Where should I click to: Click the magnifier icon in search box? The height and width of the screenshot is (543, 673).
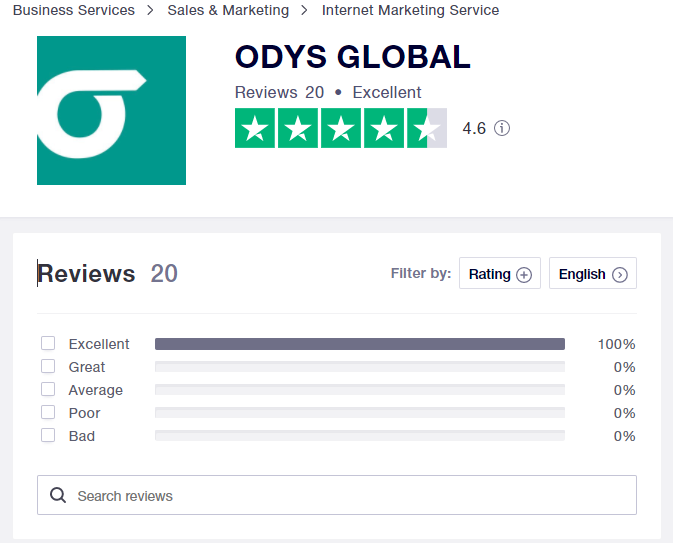[x=58, y=495]
